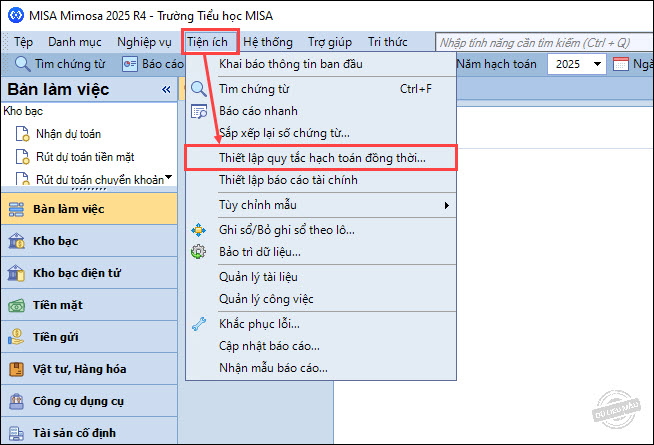Choose Nhận mẫu báo cáo
Image resolution: width=654 pixels, height=445 pixels.
click(x=320, y=368)
